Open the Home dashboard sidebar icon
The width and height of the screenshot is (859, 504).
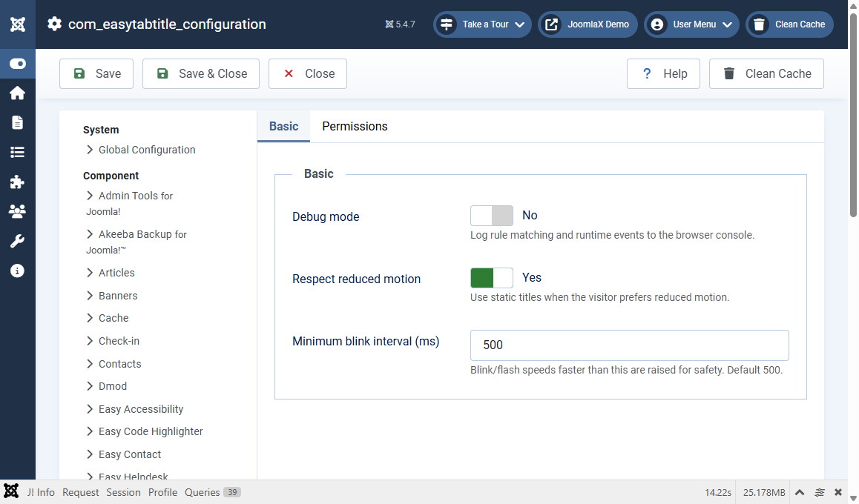18,93
